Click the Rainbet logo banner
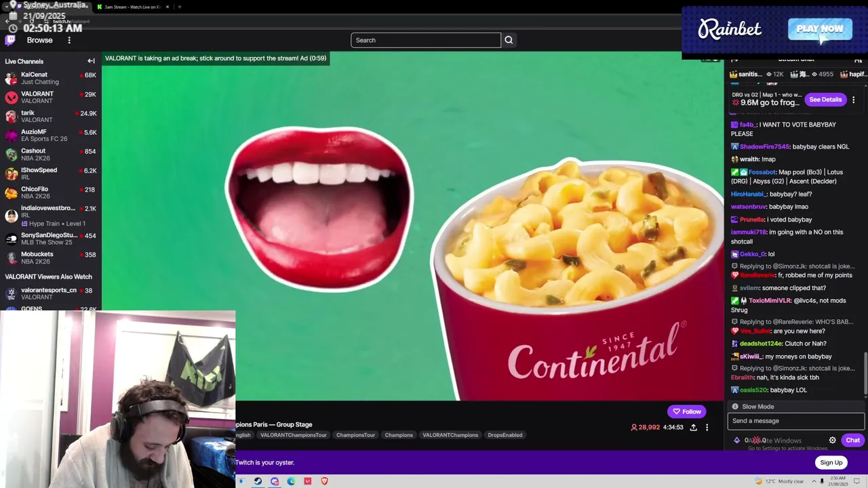Screen dimensions: 868x488 [730, 29]
